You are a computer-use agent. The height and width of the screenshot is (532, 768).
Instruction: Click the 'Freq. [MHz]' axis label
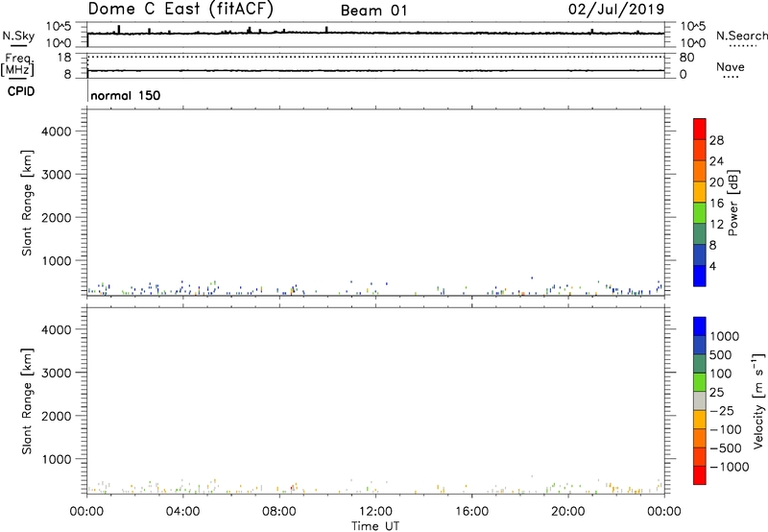[x=17, y=64]
